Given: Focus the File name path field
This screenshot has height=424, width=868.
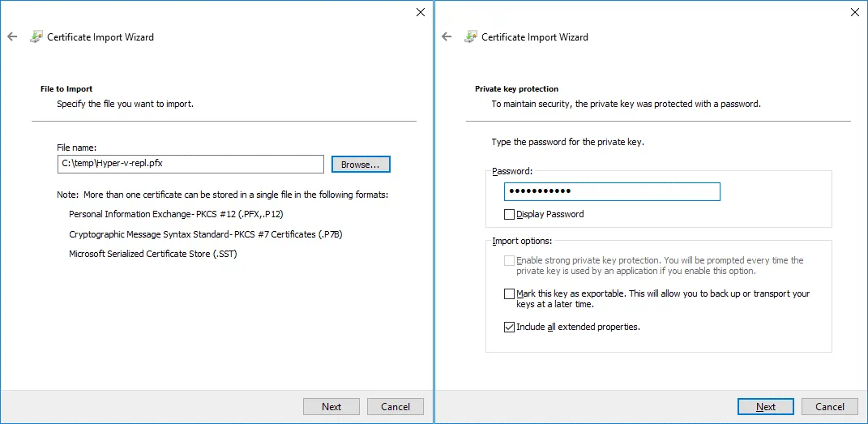Looking at the screenshot, I should tap(190, 164).
